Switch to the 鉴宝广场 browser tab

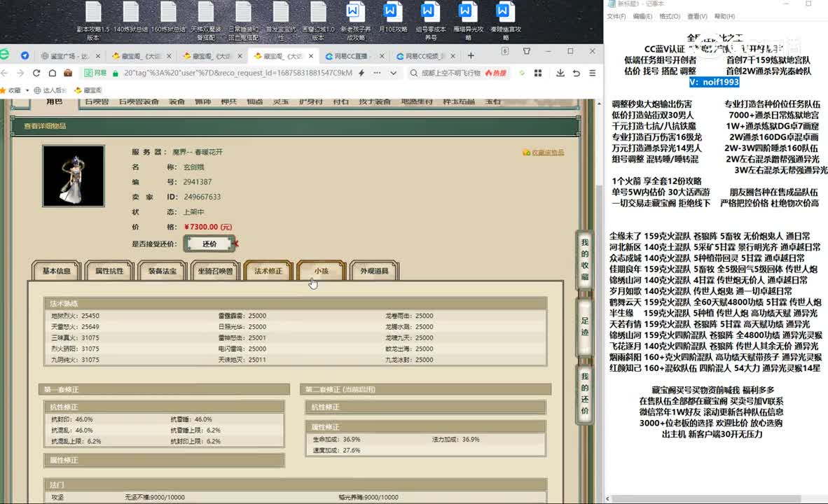(x=70, y=56)
